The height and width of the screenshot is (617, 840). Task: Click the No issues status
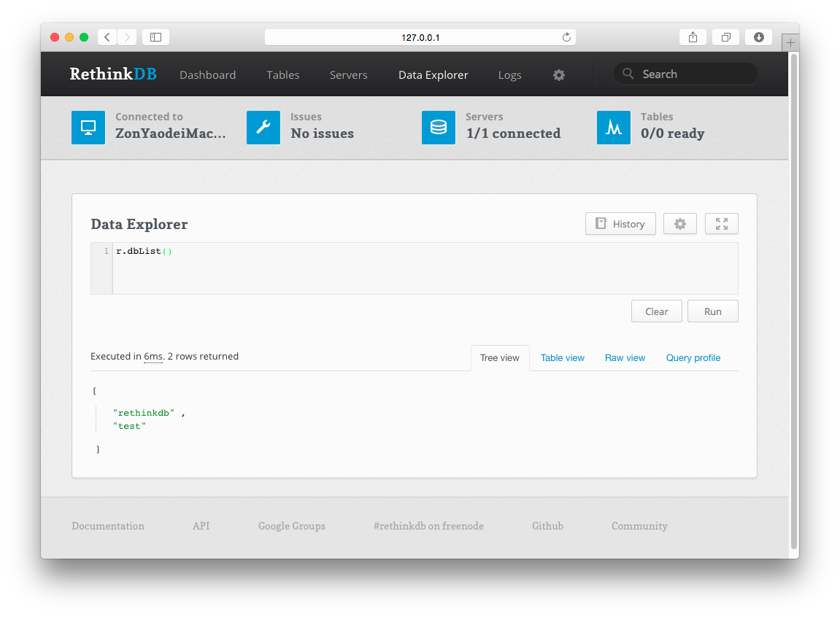(x=323, y=133)
